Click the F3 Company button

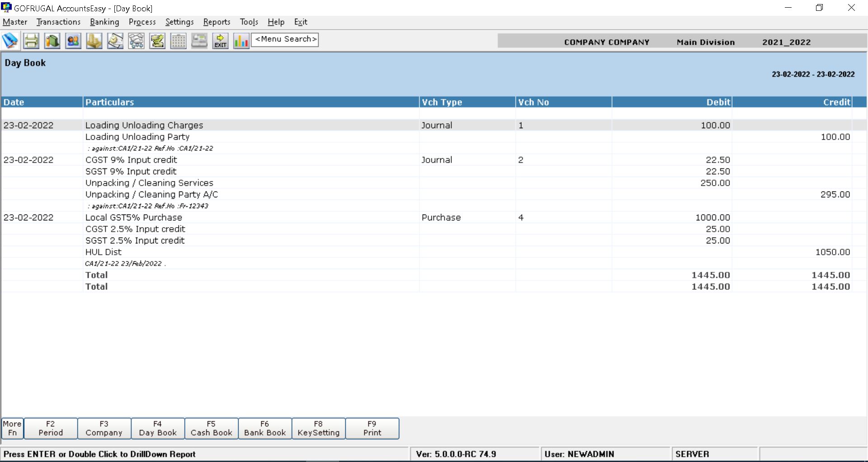point(104,428)
